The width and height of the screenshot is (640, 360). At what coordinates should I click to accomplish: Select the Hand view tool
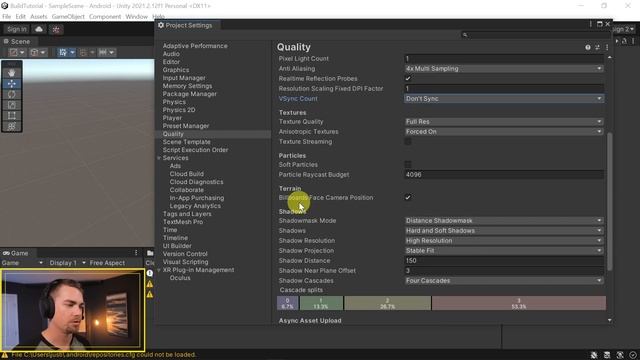(11, 73)
